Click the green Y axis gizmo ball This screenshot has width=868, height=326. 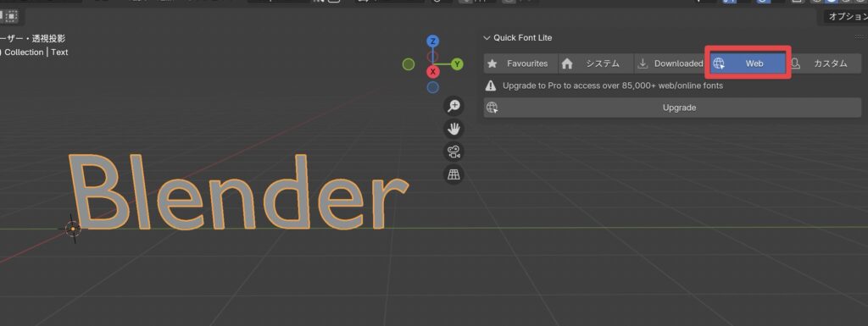457,64
